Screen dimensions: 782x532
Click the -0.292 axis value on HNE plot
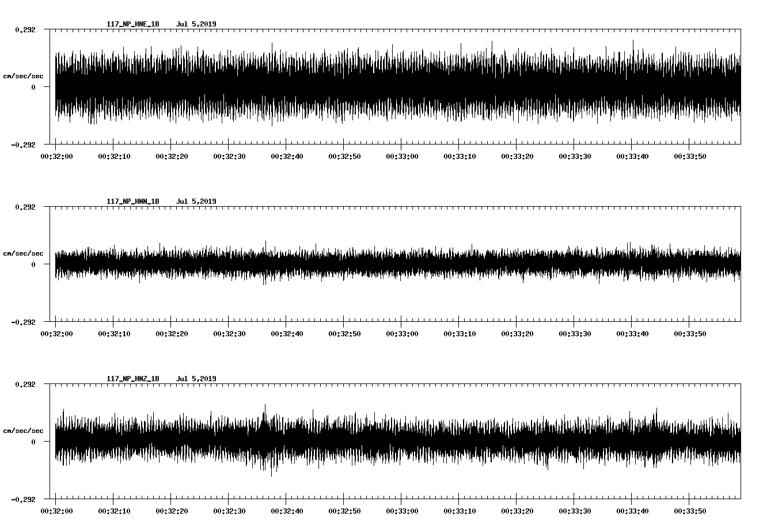click(x=23, y=145)
